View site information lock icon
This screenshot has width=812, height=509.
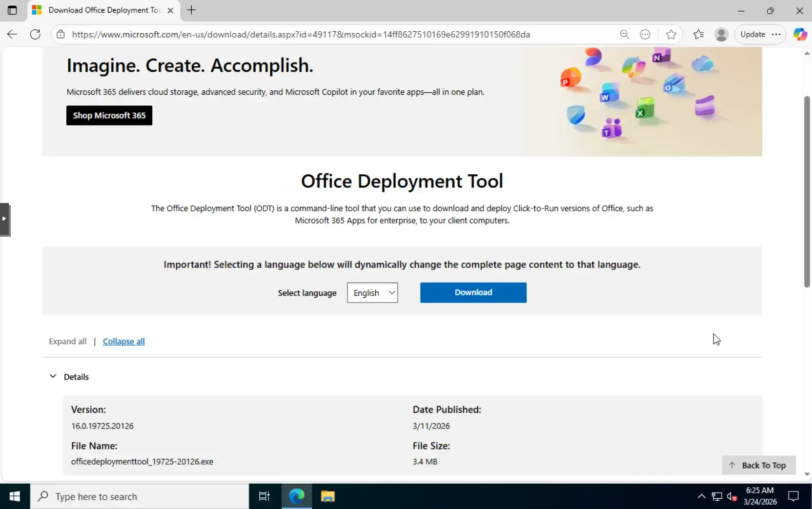(x=61, y=34)
